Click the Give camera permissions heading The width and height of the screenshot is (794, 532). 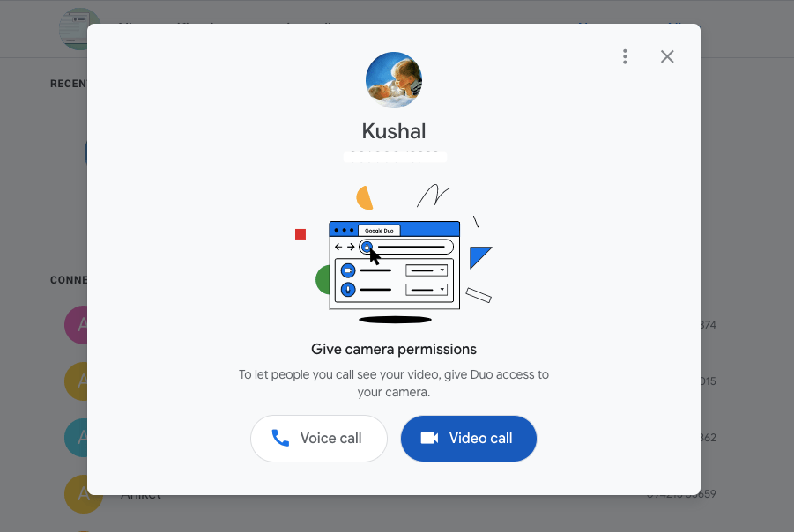click(x=394, y=350)
